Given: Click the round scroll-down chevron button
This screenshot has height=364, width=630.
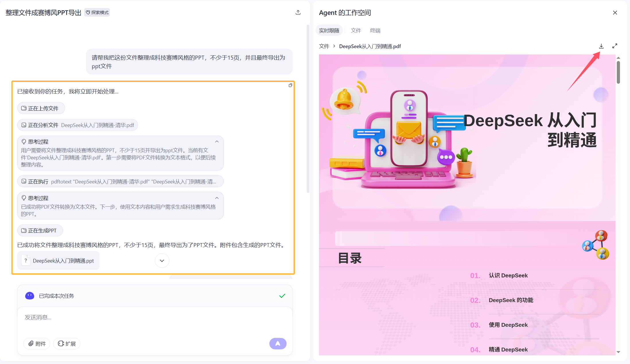Looking at the screenshot, I should [x=162, y=261].
